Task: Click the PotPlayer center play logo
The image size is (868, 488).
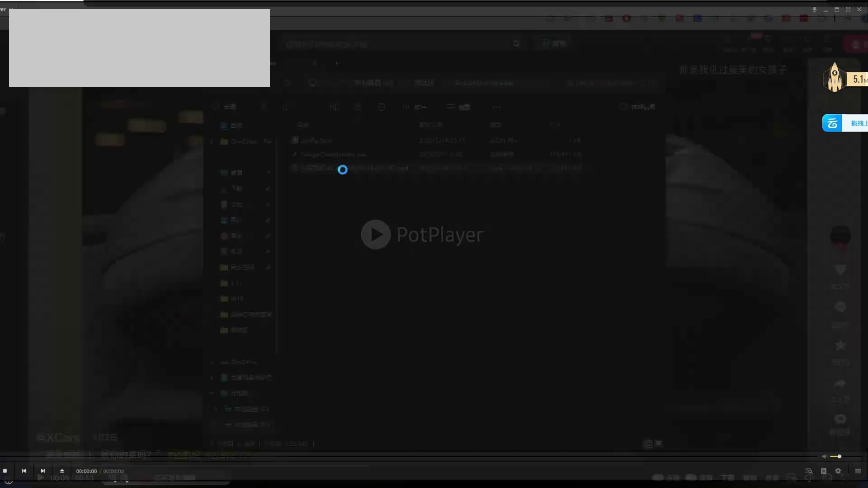Action: click(x=376, y=235)
